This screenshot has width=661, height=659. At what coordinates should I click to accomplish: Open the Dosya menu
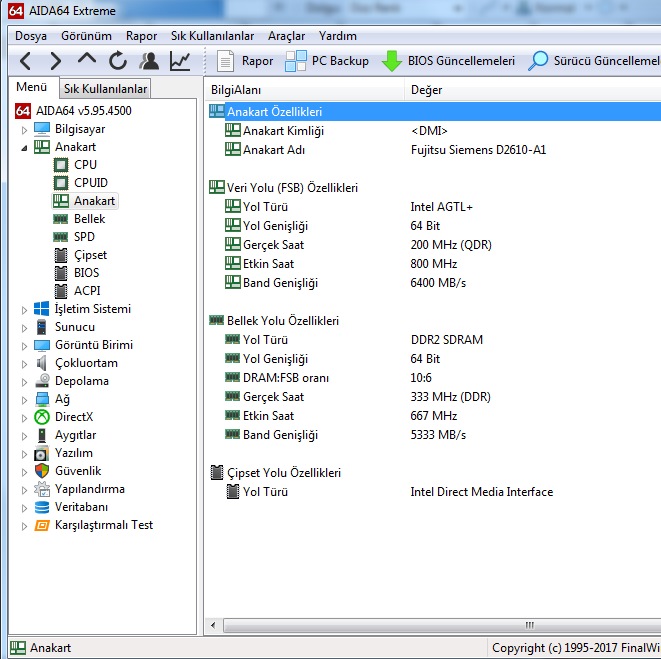(x=31, y=35)
